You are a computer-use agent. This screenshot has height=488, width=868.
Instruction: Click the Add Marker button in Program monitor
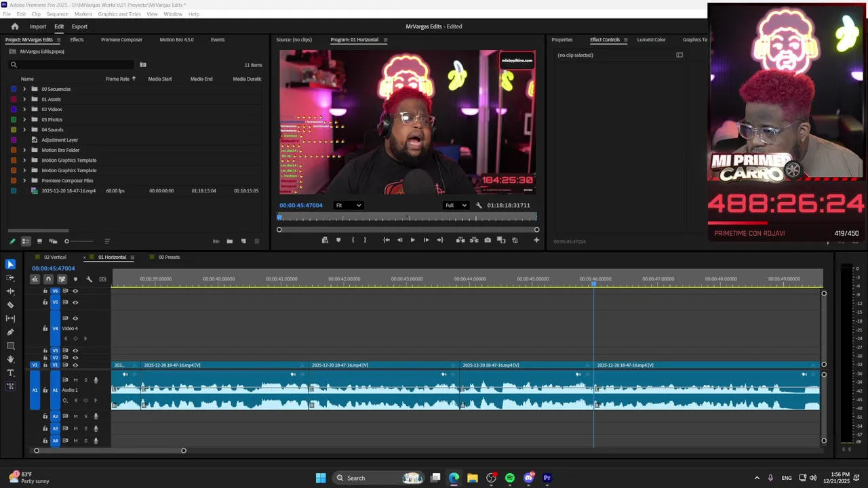point(338,240)
